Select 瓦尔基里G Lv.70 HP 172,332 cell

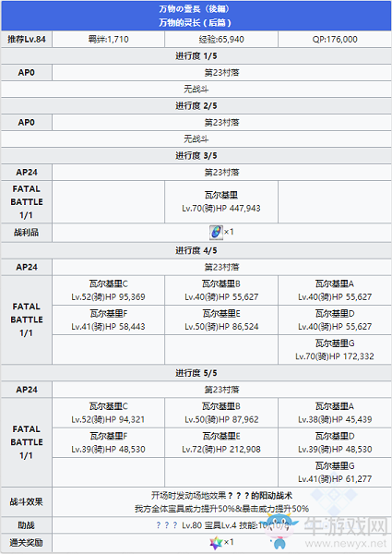pos(335,350)
